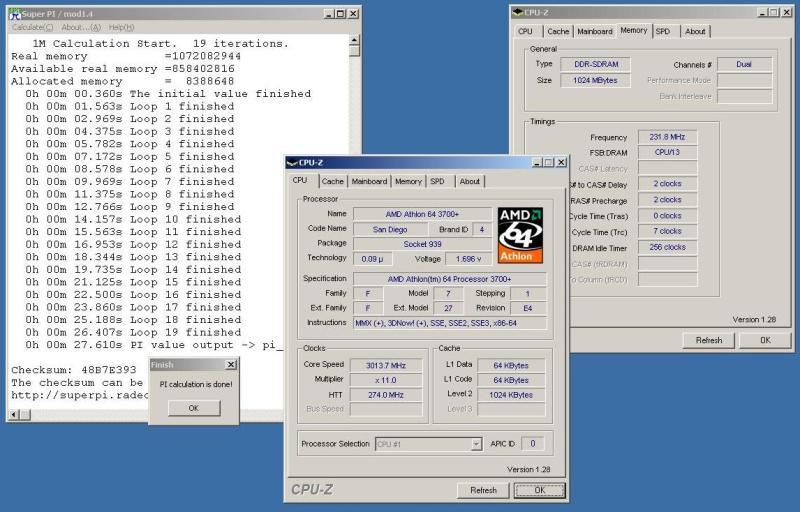Open CPU tab in the Memory CPU-Z window
Image resolution: width=800 pixels, height=512 pixels.
click(x=526, y=32)
